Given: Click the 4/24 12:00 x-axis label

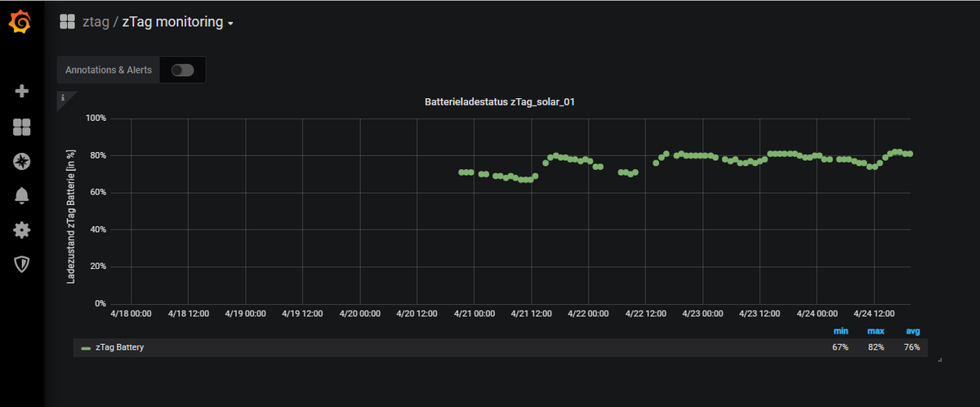Looking at the screenshot, I should (874, 313).
